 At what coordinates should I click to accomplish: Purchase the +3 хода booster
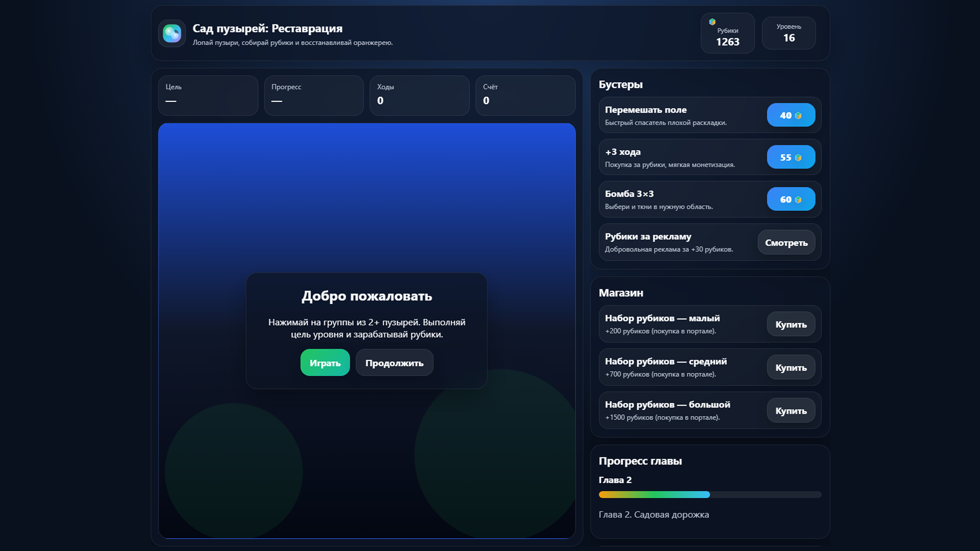click(791, 157)
